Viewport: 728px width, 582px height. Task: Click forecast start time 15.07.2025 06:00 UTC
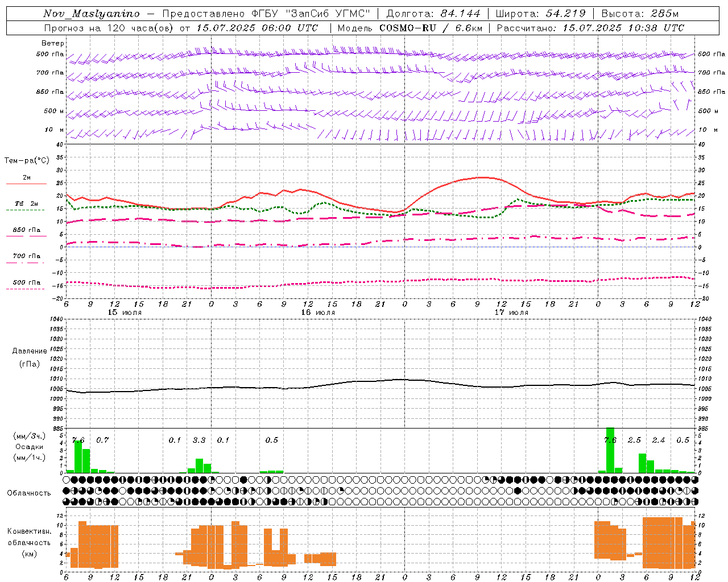point(257,28)
